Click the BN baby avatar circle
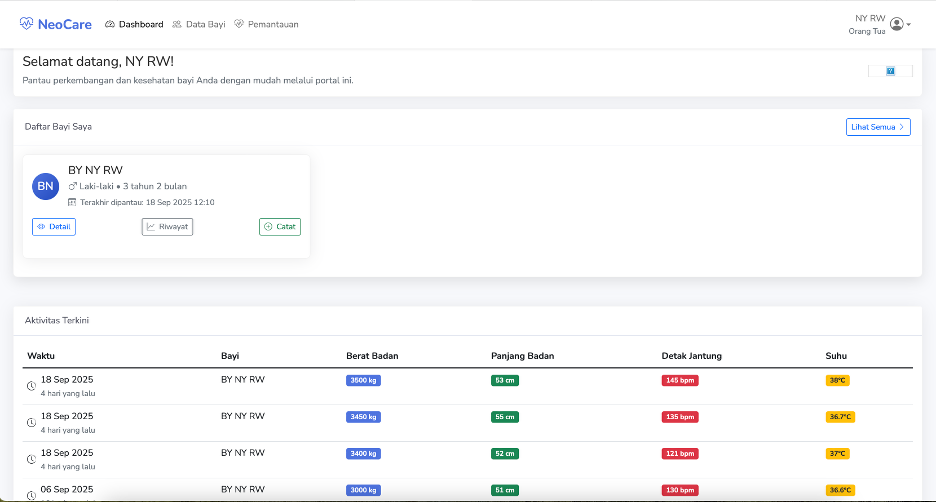 [45, 186]
